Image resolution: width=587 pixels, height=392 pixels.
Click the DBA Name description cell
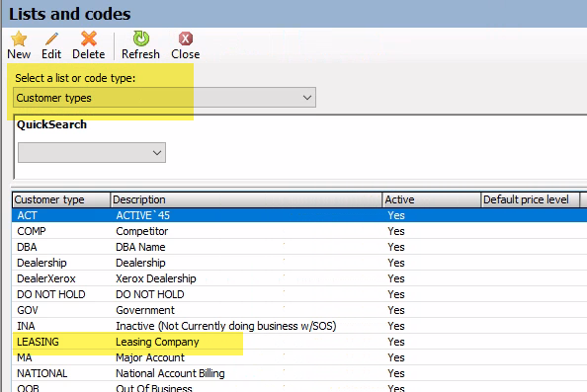pyautogui.click(x=140, y=247)
